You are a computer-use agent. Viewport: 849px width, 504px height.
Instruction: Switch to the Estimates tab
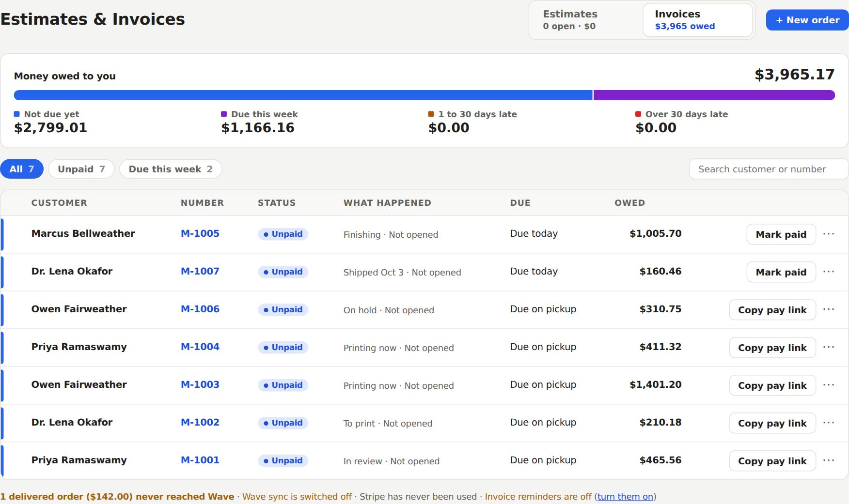(x=586, y=20)
